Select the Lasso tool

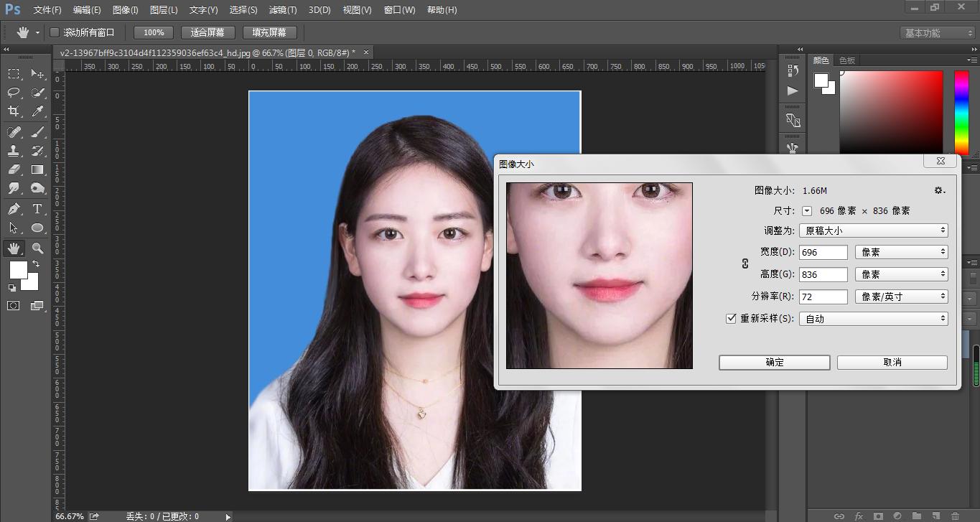point(14,93)
